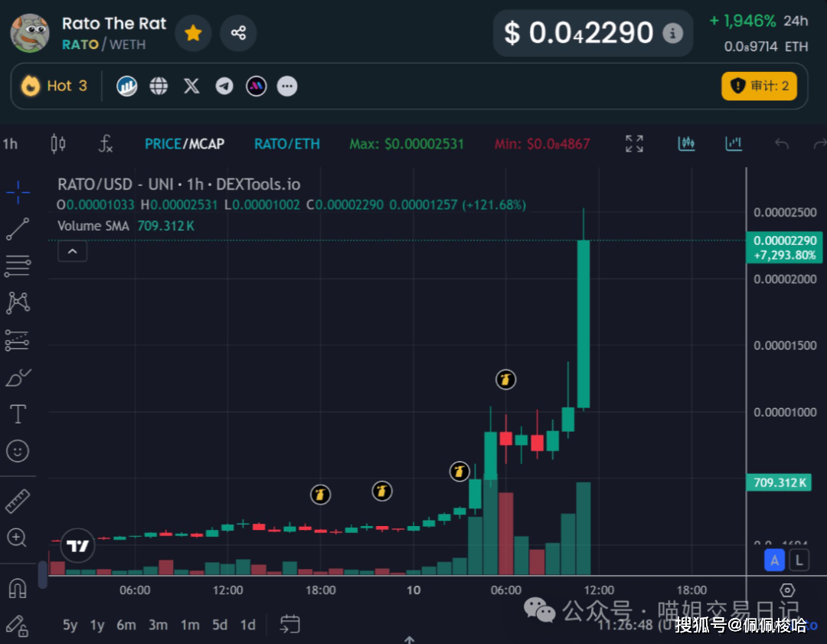Collapse the OHLC legend with the chevron
The image size is (827, 644).
click(72, 251)
